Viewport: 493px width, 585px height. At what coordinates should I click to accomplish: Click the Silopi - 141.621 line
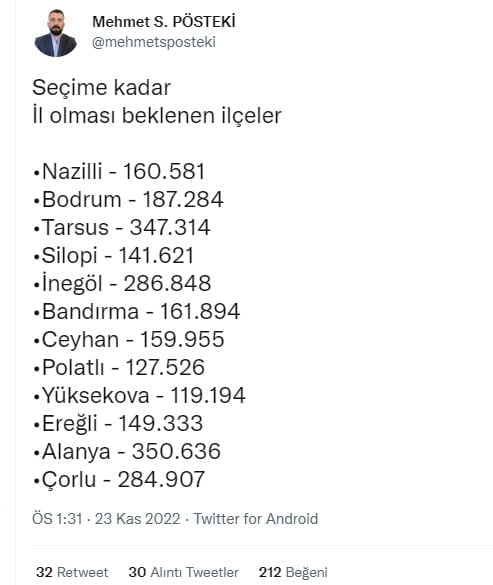113,256
